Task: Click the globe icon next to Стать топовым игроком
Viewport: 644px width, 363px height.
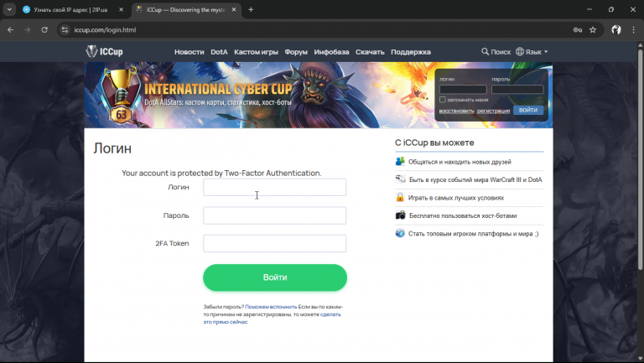Action: pos(400,233)
